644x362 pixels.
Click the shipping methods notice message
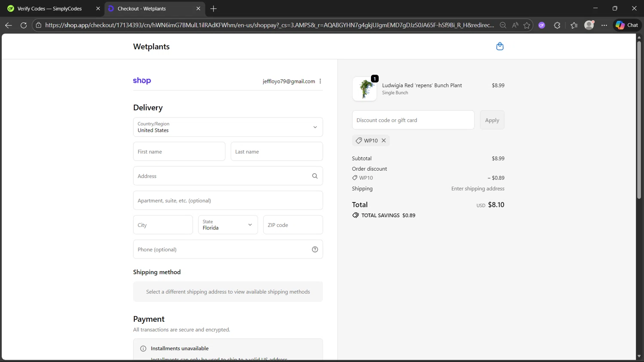point(228,292)
